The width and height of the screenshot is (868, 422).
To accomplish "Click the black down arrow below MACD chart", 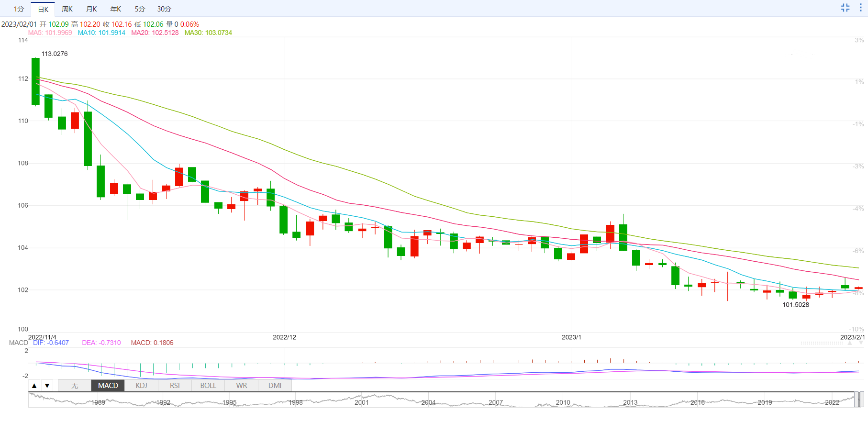I will [47, 386].
